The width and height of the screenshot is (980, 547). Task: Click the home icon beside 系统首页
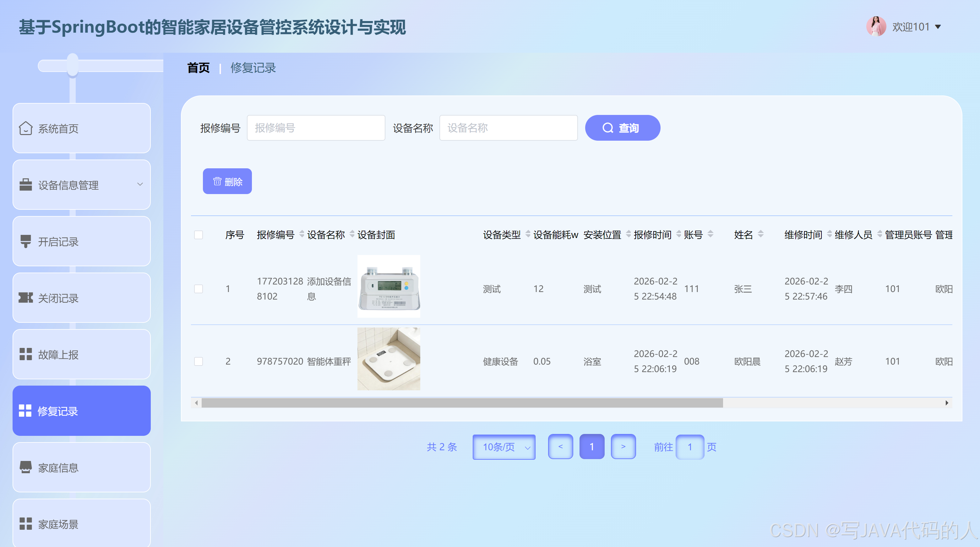tap(25, 128)
